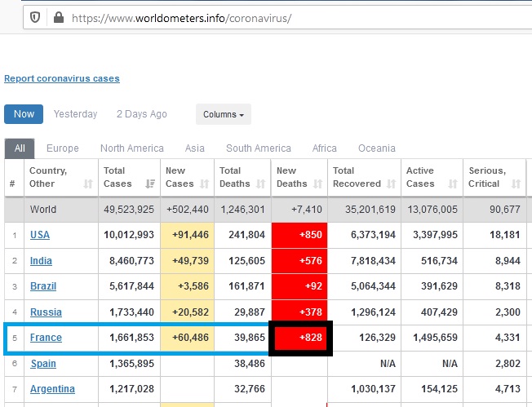Image resolution: width=532 pixels, height=407 pixels.
Task: Sort by Total Recovered column arrows
Action: click(391, 184)
